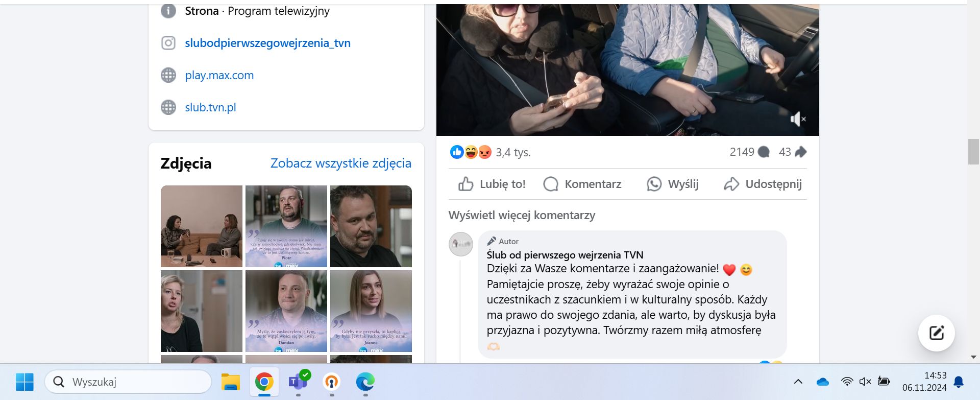Click the Like reaction icon on post
Viewport: 980px width, 400px height.
pyautogui.click(x=457, y=152)
